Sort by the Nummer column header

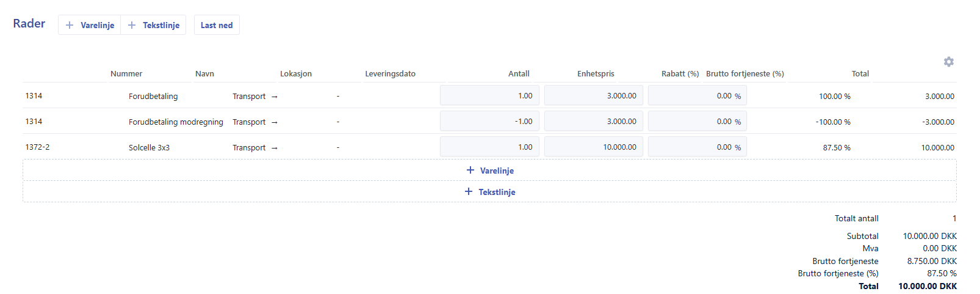click(126, 74)
